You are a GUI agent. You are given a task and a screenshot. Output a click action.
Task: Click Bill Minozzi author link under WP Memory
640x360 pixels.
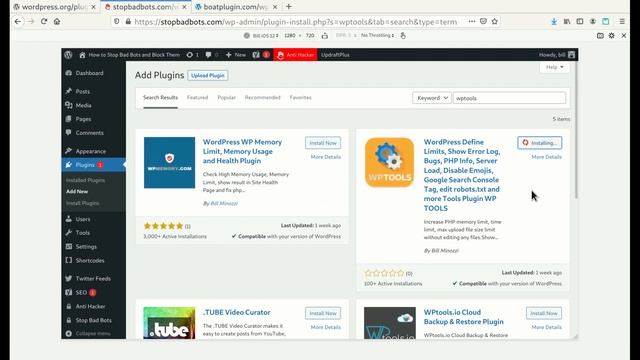224,203
